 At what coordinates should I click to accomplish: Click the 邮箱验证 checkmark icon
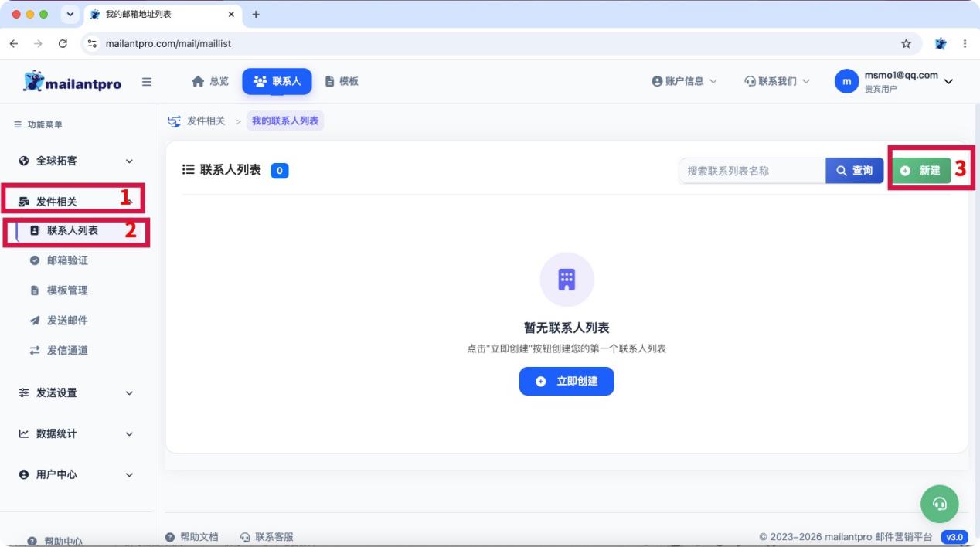[x=35, y=260]
